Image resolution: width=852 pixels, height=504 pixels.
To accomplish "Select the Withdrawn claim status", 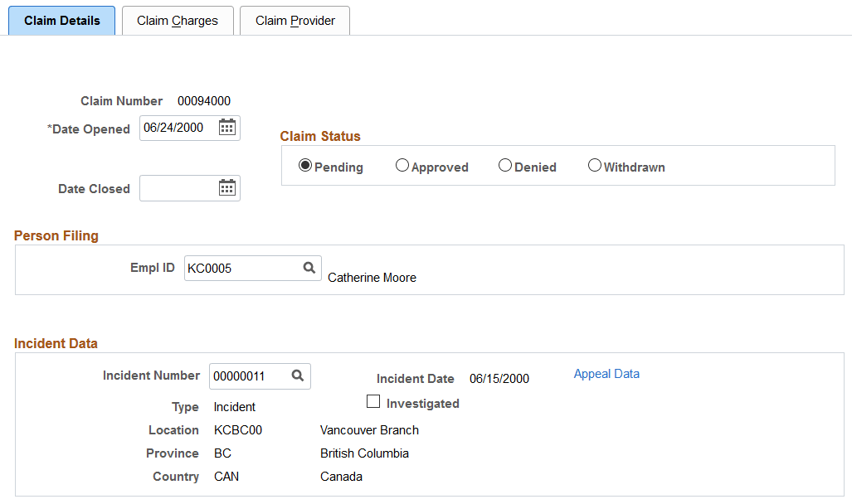I will pyautogui.click(x=594, y=165).
